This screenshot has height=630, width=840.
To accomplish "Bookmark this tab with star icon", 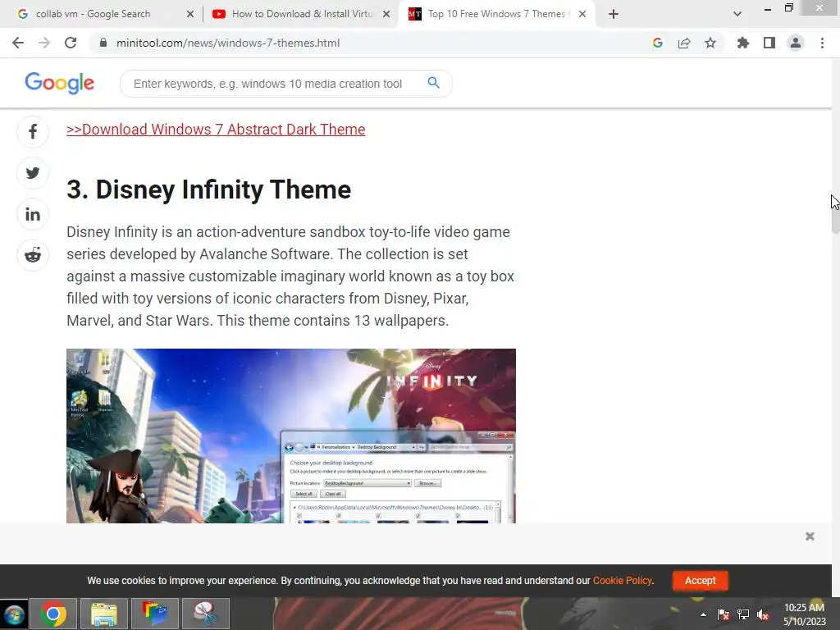I will point(710,43).
